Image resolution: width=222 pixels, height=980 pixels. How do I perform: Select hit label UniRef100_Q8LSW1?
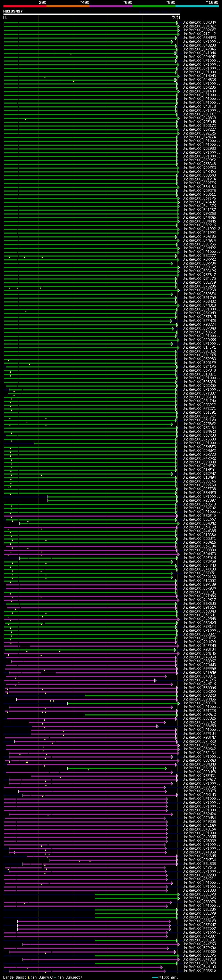[x=199, y=940]
